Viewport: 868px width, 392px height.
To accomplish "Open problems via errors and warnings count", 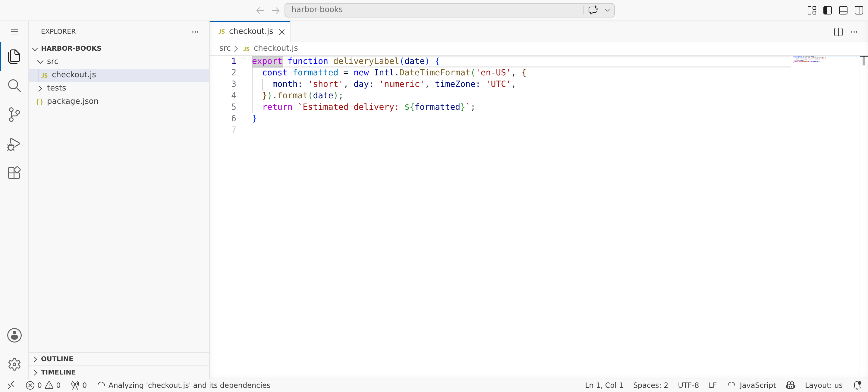I will click(x=43, y=385).
